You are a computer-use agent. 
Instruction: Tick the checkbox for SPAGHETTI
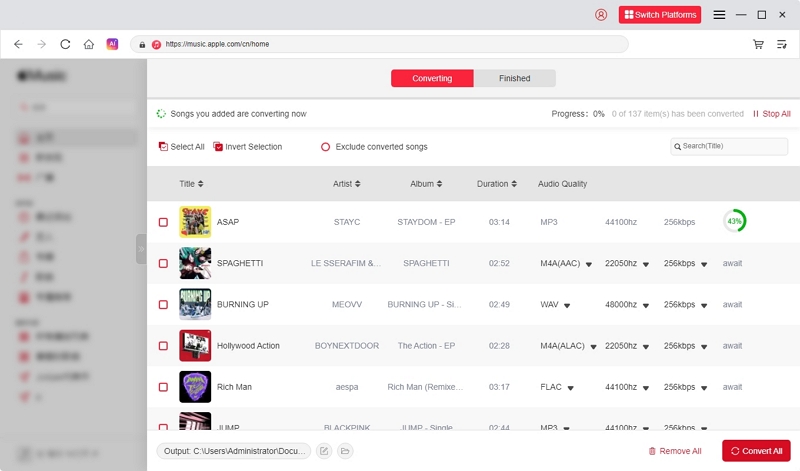coord(163,263)
